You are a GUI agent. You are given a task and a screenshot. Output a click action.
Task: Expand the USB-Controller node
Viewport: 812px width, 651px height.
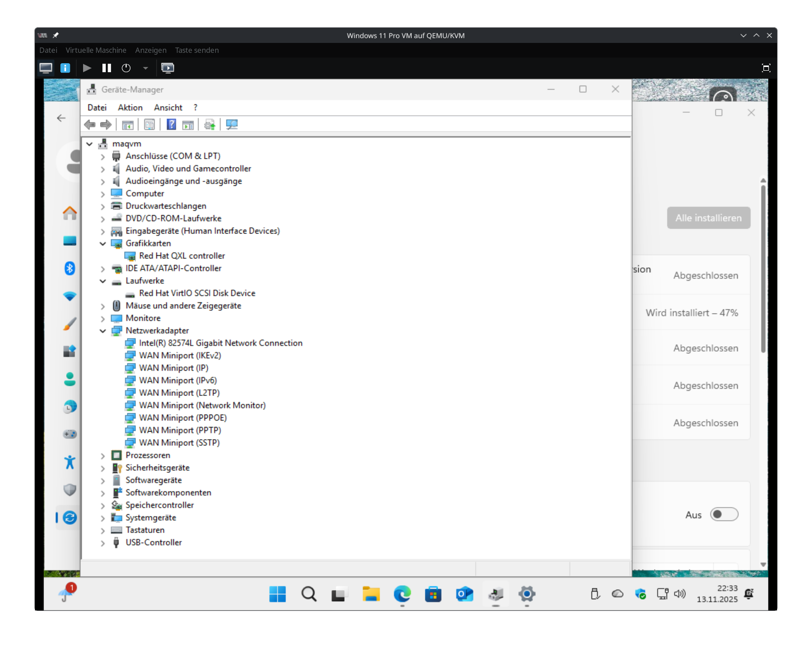102,543
